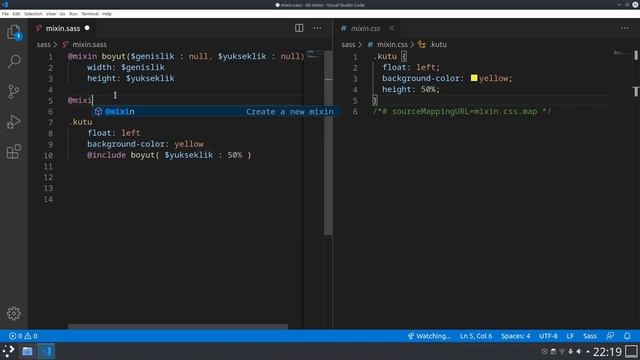Click the show desktop button
This screenshot has height=360, width=640.
tap(632, 351)
